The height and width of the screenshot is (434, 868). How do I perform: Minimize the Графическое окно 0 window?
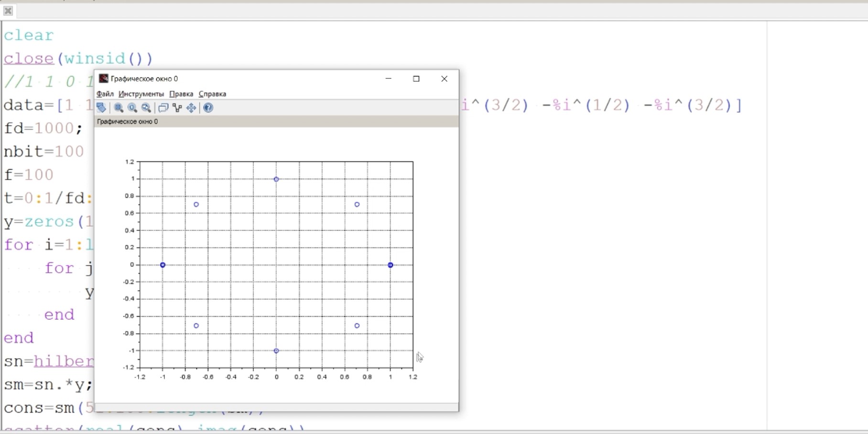pyautogui.click(x=389, y=78)
